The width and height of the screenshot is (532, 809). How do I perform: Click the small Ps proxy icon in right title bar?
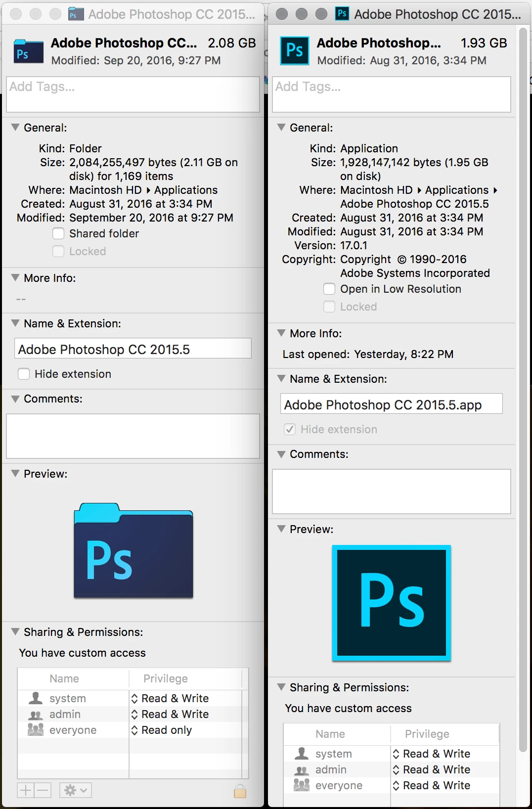coord(342,13)
